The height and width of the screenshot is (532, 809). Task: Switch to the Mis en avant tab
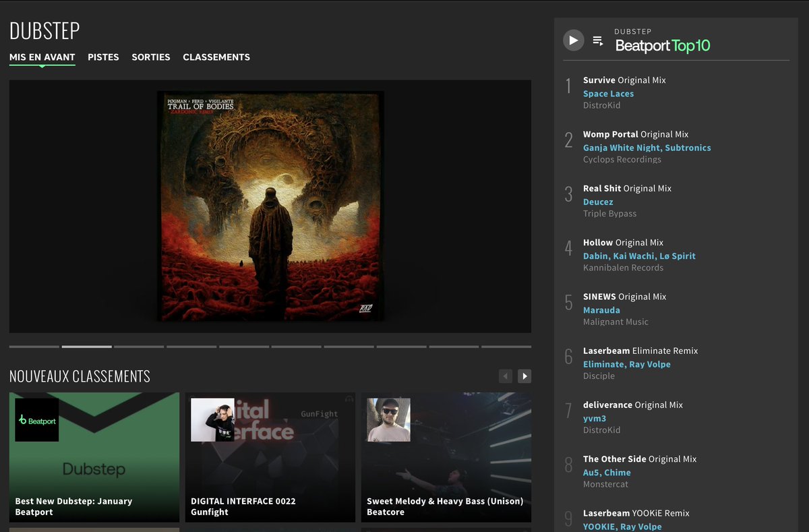(x=42, y=57)
